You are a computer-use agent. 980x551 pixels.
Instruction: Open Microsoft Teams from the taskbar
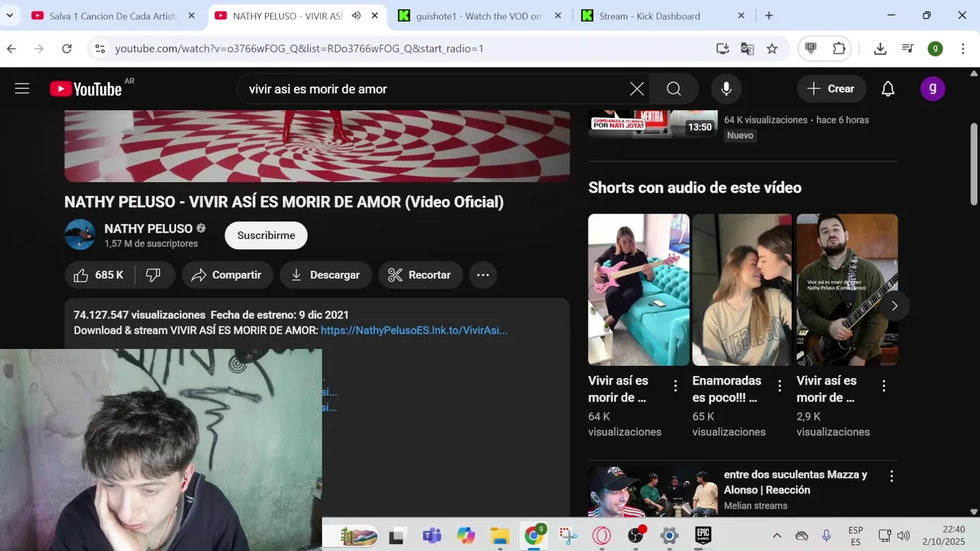[432, 536]
